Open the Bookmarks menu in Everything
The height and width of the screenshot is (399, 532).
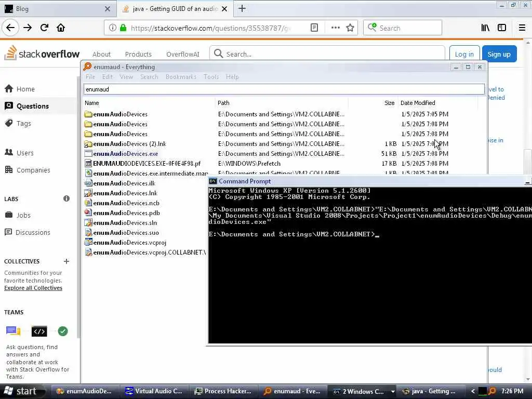click(181, 77)
